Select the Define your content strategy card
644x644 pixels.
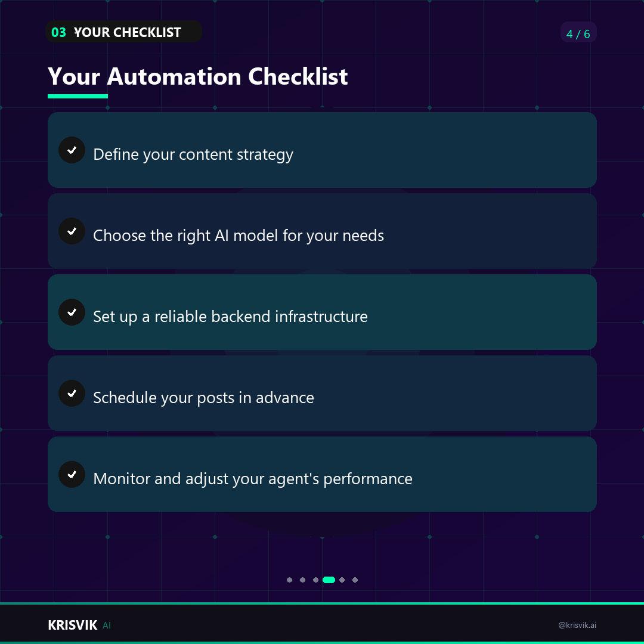click(x=322, y=150)
